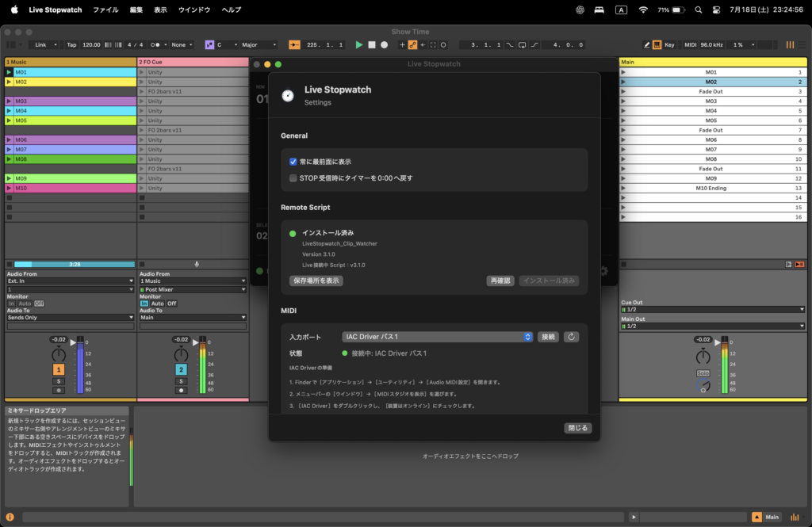Screen dimensions: 812x527
Task: Click the gear icon in the Stopwatch window
Action: click(x=603, y=271)
